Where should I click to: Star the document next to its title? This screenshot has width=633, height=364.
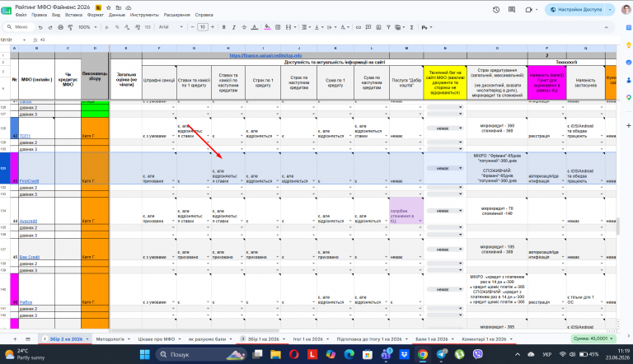tap(109, 7)
